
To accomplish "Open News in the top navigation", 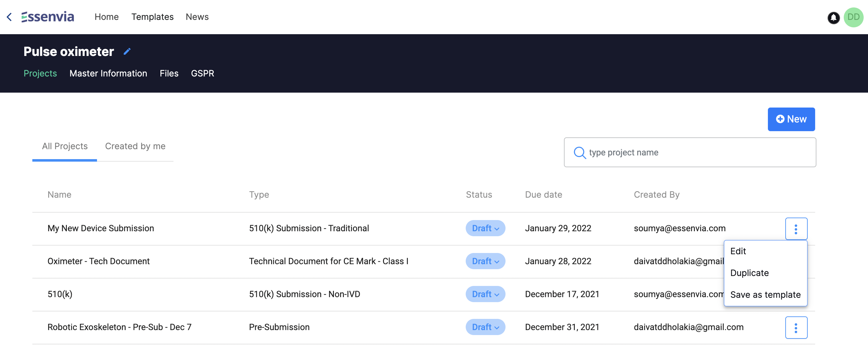I will (x=197, y=17).
